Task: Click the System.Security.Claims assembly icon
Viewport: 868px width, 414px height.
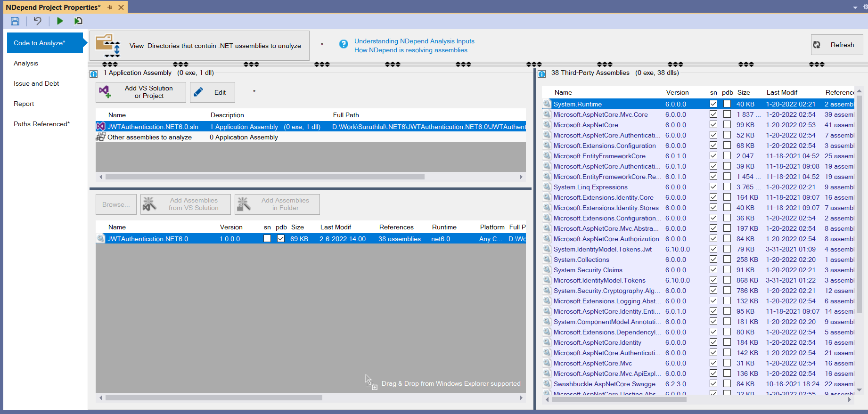Action: 547,269
